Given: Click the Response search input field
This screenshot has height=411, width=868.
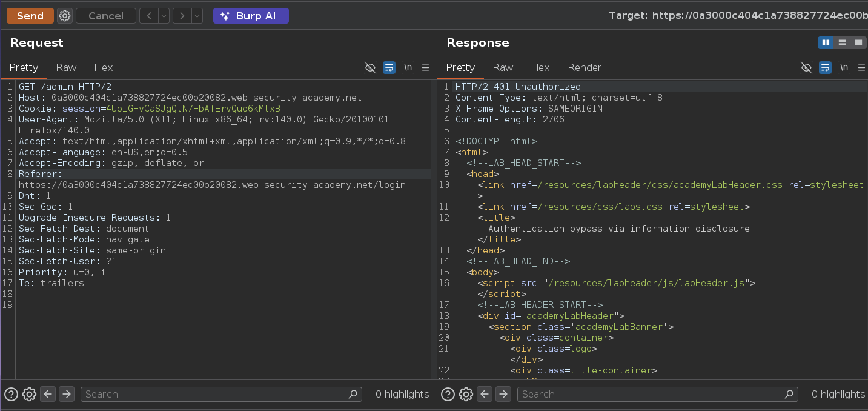Looking at the screenshot, I should point(658,394).
